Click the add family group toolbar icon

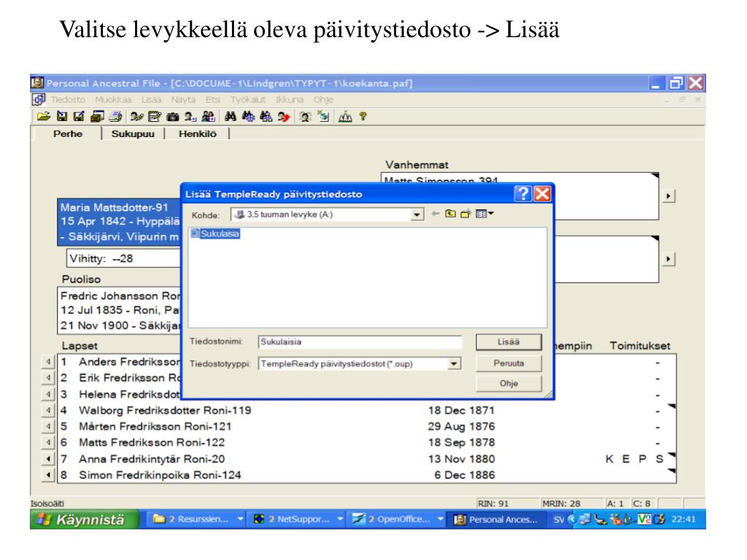[208, 117]
